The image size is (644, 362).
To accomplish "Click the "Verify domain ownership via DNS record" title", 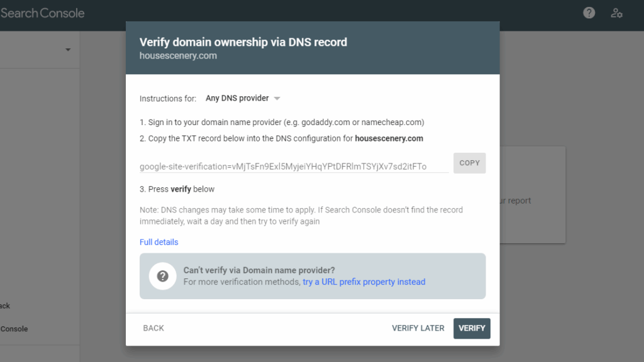I will [x=243, y=42].
